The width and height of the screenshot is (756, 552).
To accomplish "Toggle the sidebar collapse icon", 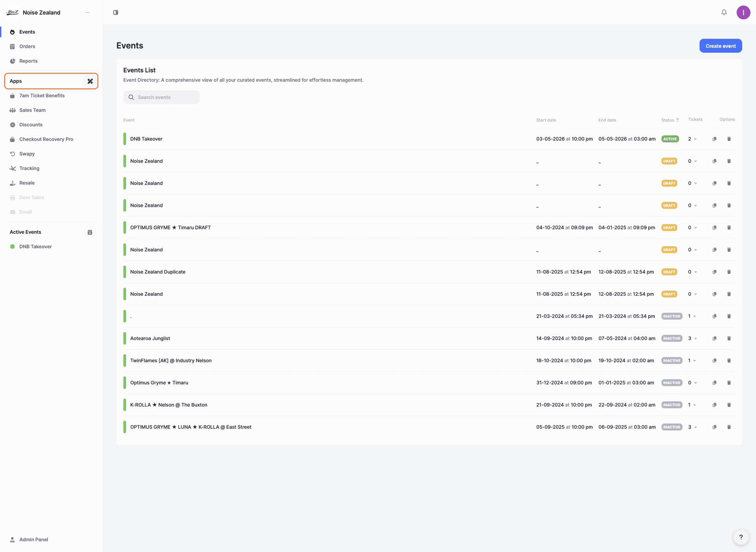I will [x=116, y=13].
